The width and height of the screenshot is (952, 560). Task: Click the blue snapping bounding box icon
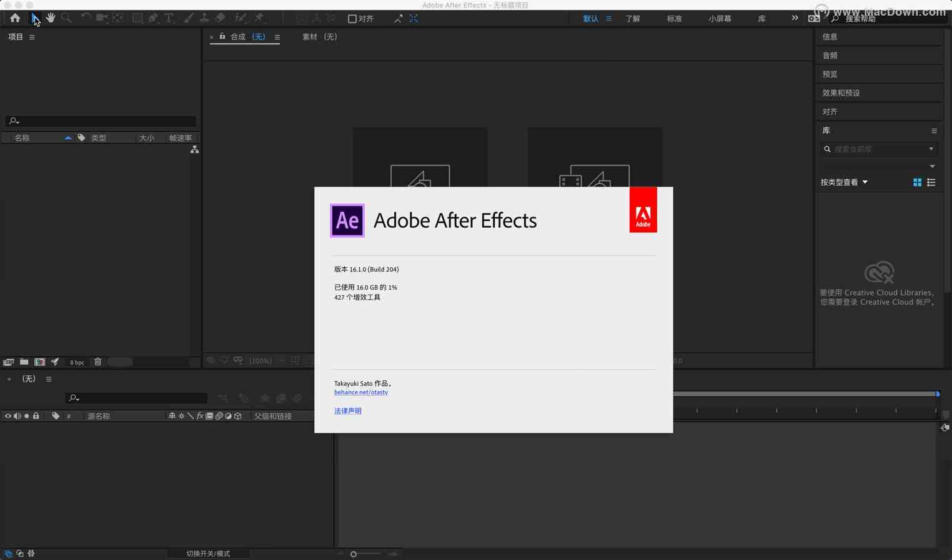pos(414,19)
